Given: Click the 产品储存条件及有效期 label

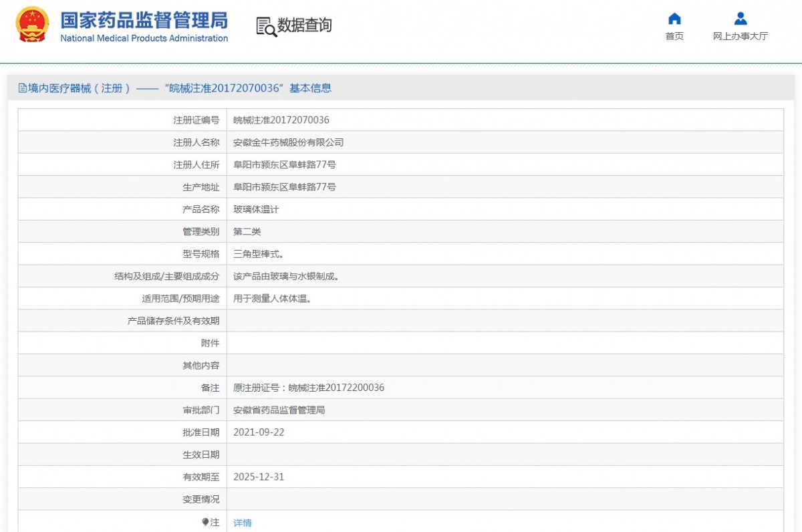Looking at the screenshot, I should pos(174,321).
